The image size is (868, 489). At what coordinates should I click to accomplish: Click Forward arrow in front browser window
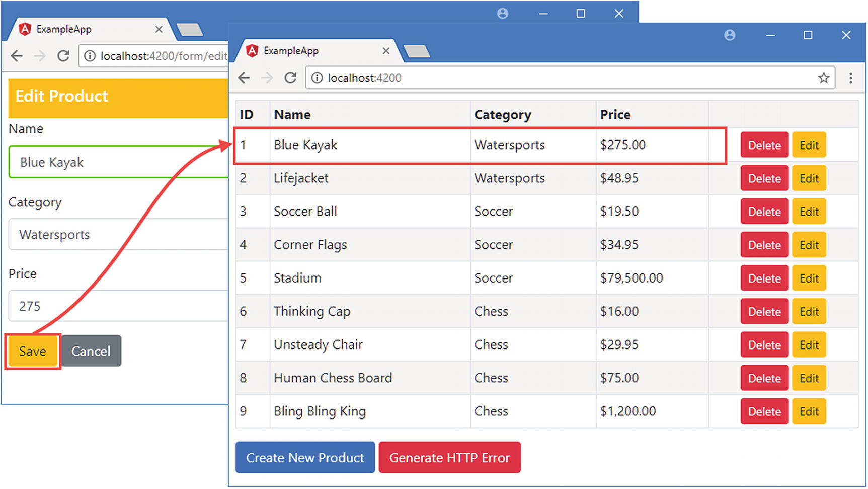267,78
